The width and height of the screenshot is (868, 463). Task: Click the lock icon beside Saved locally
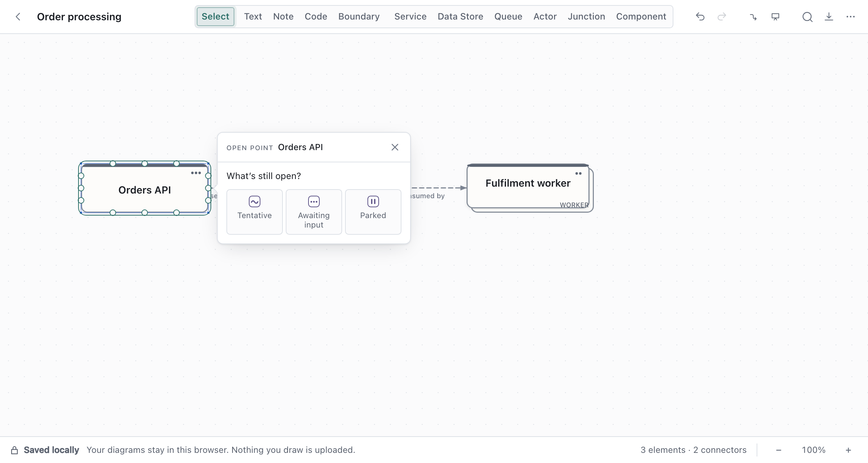pyautogui.click(x=14, y=450)
